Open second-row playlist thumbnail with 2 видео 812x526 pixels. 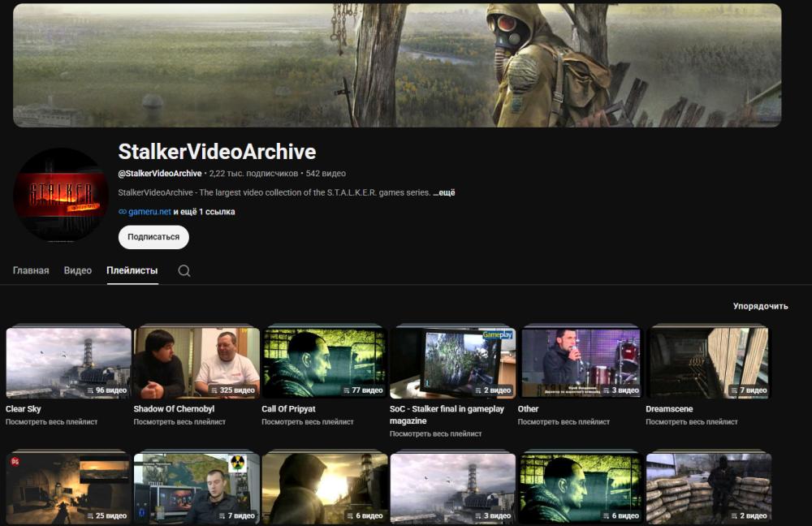[708, 488]
